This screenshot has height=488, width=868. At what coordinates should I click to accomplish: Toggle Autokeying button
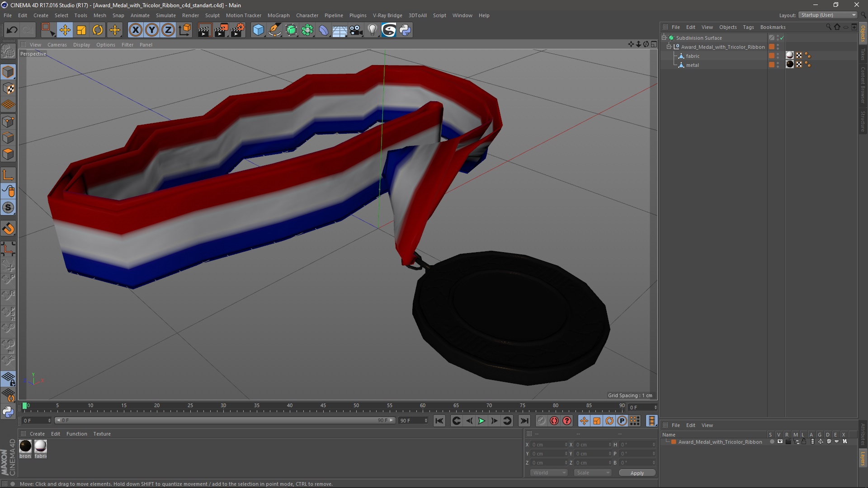[x=554, y=421]
